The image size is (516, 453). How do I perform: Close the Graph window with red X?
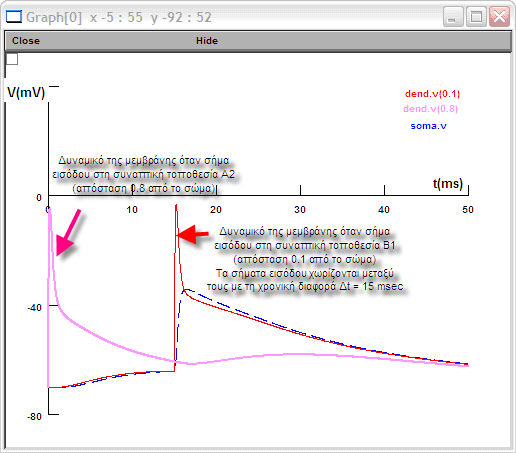click(499, 17)
